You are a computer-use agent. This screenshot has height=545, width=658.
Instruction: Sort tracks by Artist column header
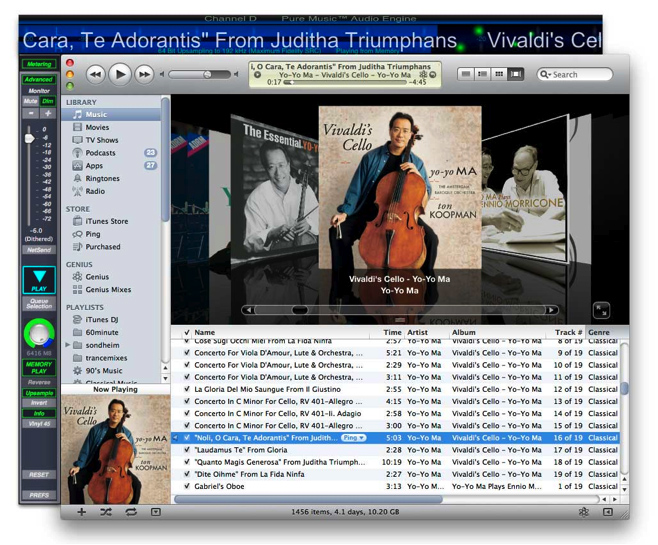pos(426,332)
